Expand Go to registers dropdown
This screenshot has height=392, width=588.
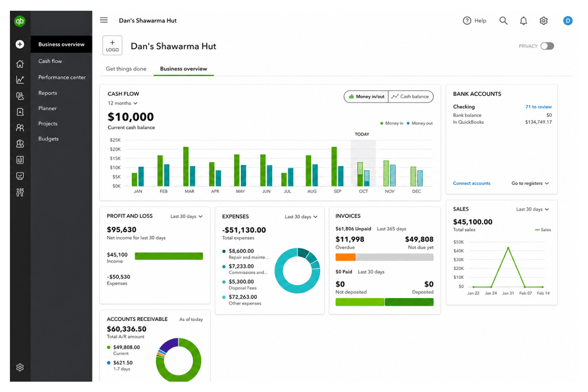pos(530,183)
